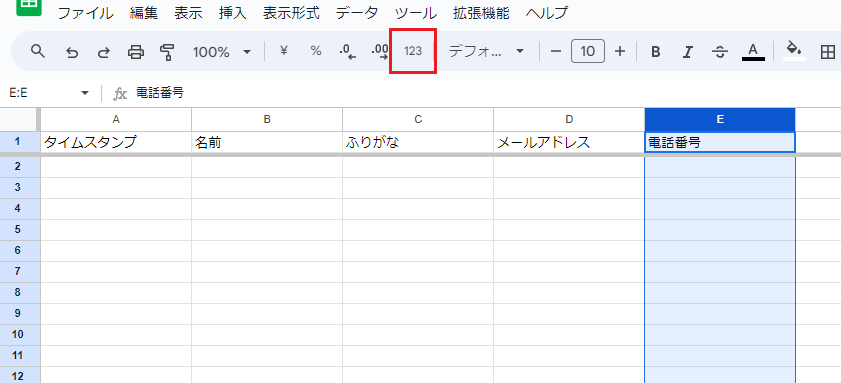
Task: Undo the last action
Action: [71, 52]
